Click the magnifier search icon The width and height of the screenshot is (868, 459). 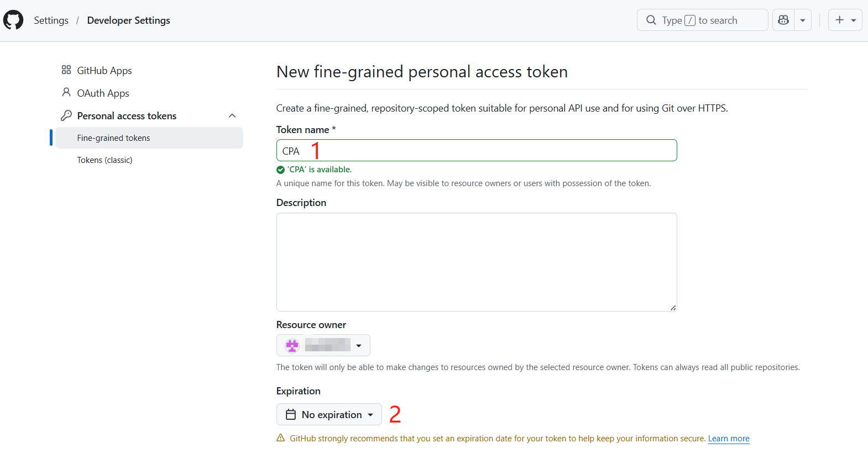[651, 20]
